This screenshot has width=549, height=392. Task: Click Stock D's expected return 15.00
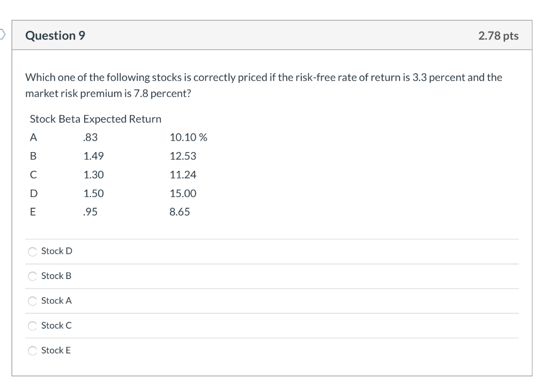[183, 193]
